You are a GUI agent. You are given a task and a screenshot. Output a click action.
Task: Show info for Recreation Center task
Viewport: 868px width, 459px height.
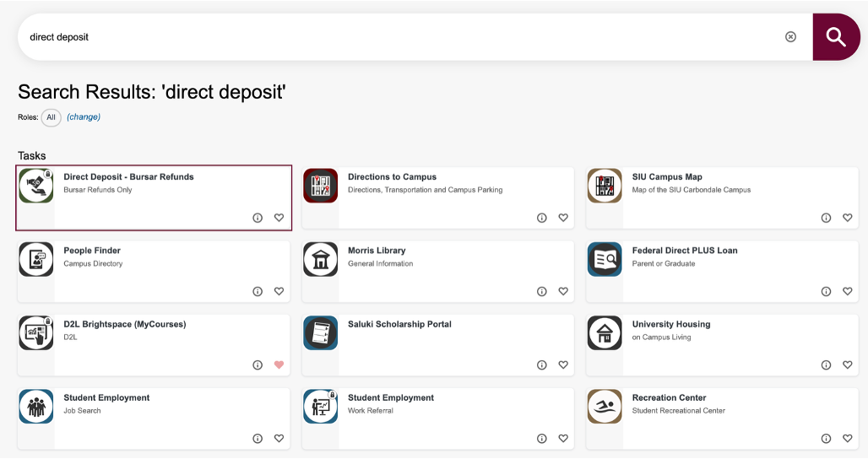826,439
